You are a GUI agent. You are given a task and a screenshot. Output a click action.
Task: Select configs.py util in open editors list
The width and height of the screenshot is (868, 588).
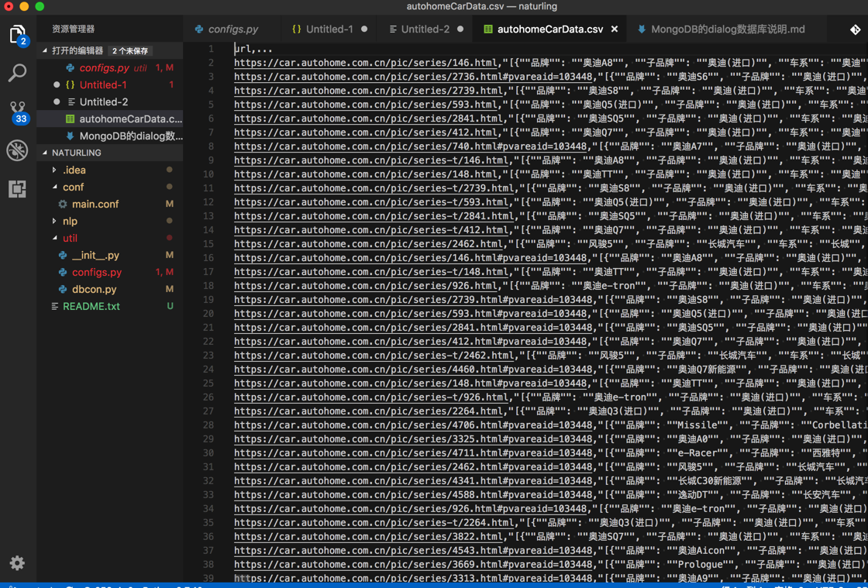[x=109, y=67]
